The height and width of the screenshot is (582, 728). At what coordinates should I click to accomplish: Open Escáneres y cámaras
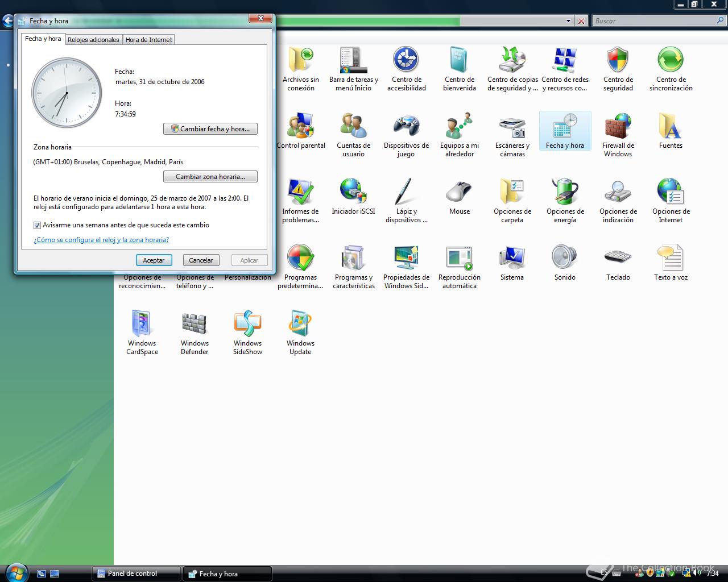[512, 135]
